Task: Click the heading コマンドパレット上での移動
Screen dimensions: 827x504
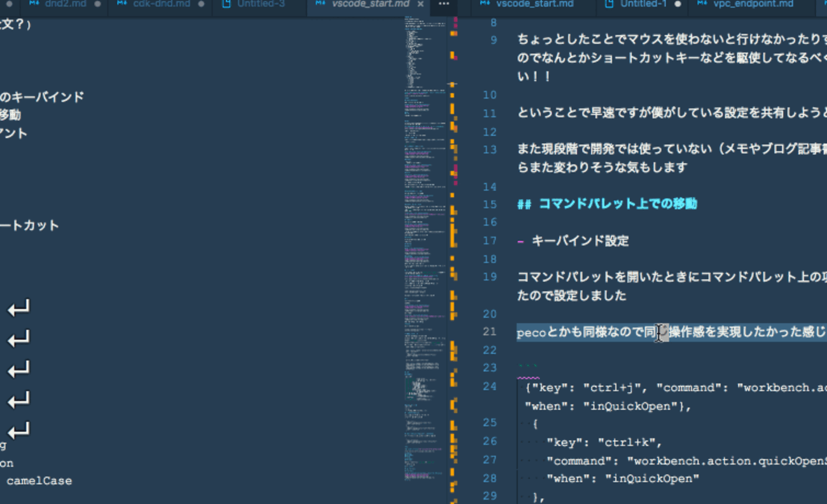Action: click(x=617, y=204)
